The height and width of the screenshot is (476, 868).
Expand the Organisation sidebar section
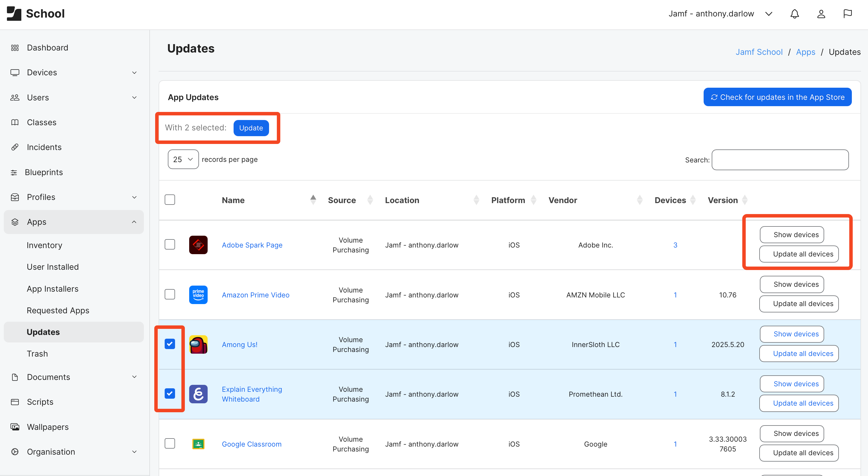[x=134, y=452]
